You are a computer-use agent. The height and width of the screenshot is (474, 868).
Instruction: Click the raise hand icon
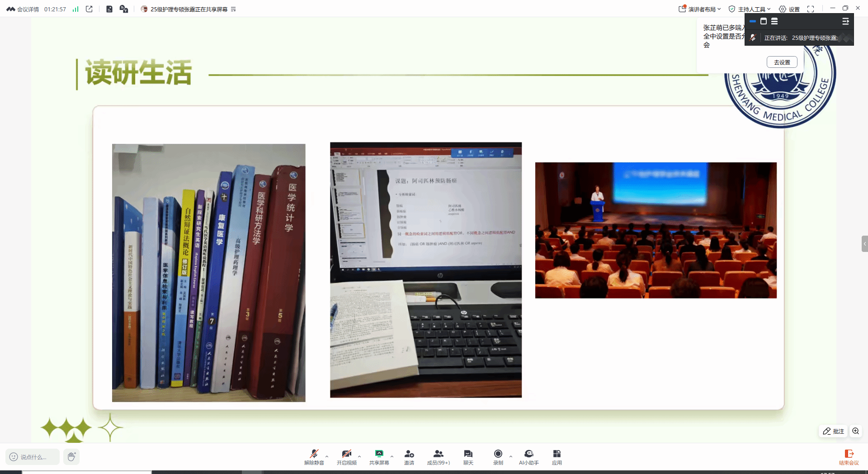pyautogui.click(x=71, y=457)
